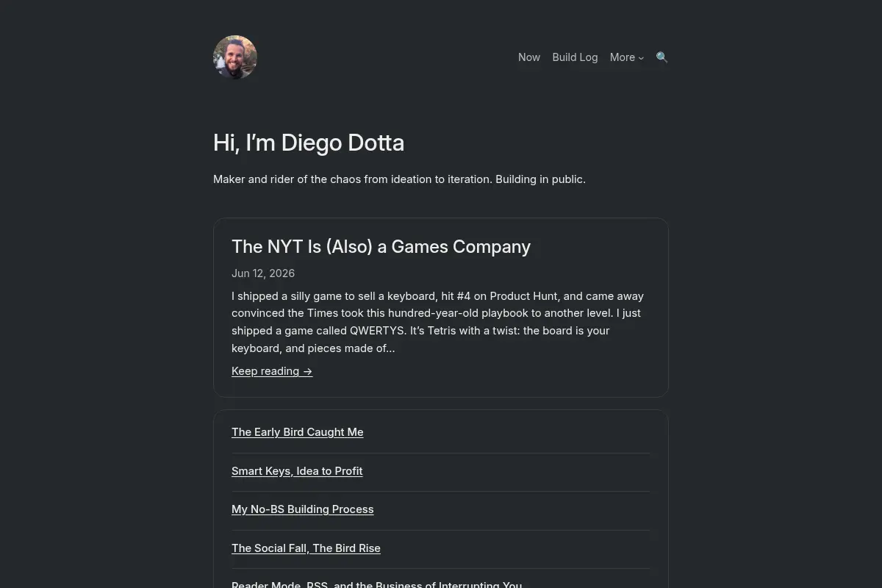The image size is (882, 588).
Task: Expand the More navigation menu
Action: click(x=627, y=57)
